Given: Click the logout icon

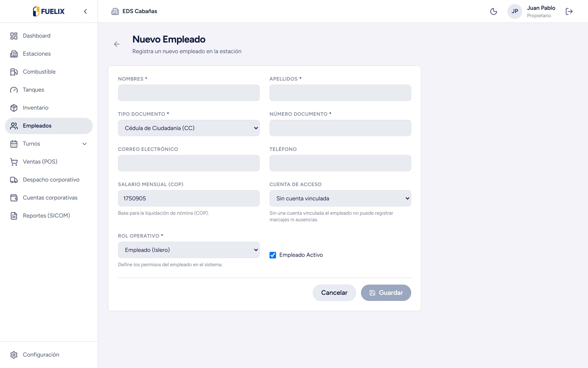Looking at the screenshot, I should tap(569, 11).
